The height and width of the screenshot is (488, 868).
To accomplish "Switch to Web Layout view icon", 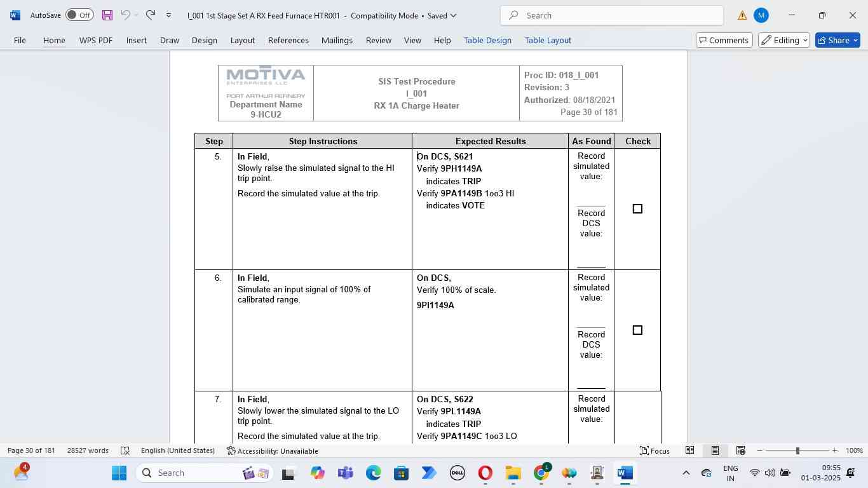I will pos(740,451).
